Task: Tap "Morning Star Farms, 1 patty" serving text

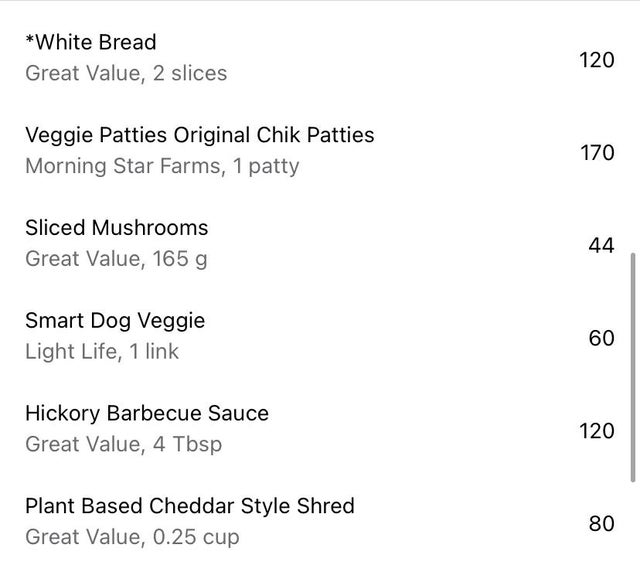Action: tap(161, 166)
